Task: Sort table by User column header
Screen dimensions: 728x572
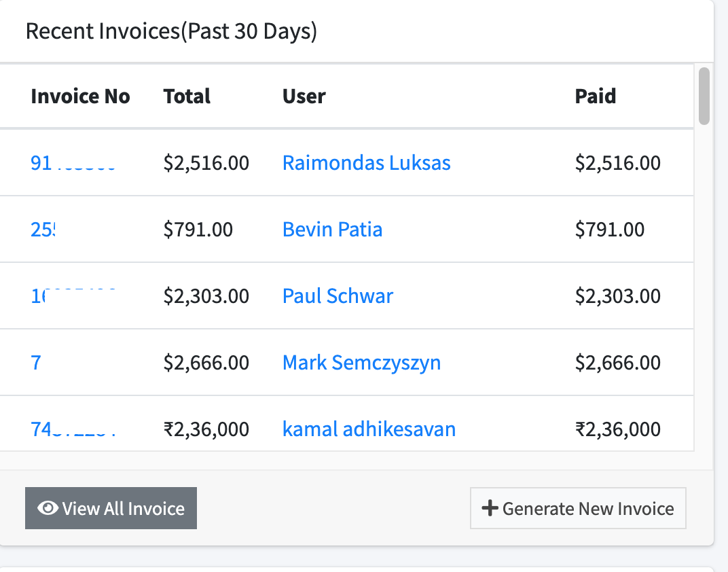Action: point(304,96)
